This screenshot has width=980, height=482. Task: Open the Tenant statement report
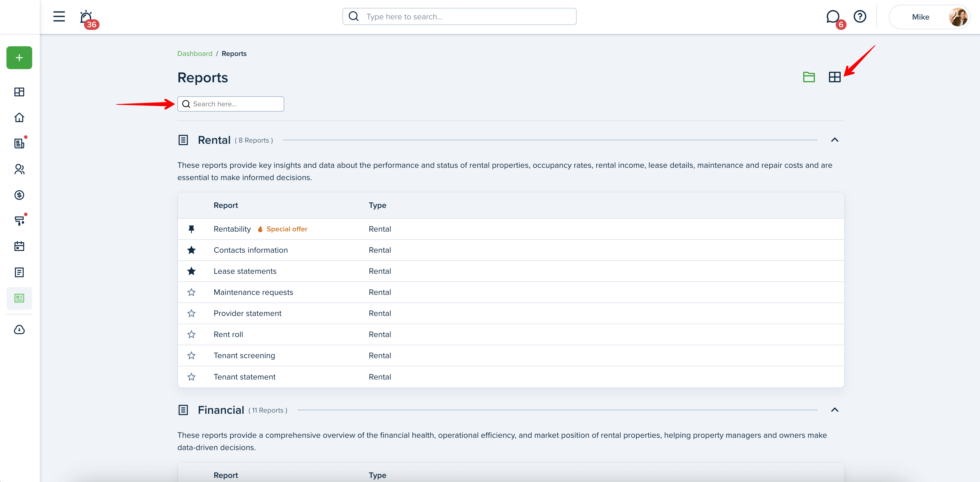pos(245,377)
